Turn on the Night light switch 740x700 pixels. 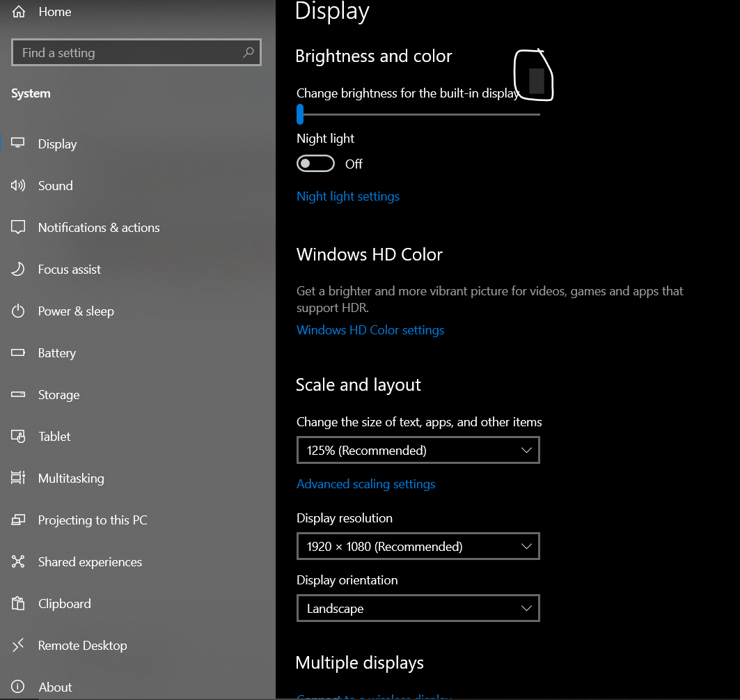pyautogui.click(x=315, y=164)
